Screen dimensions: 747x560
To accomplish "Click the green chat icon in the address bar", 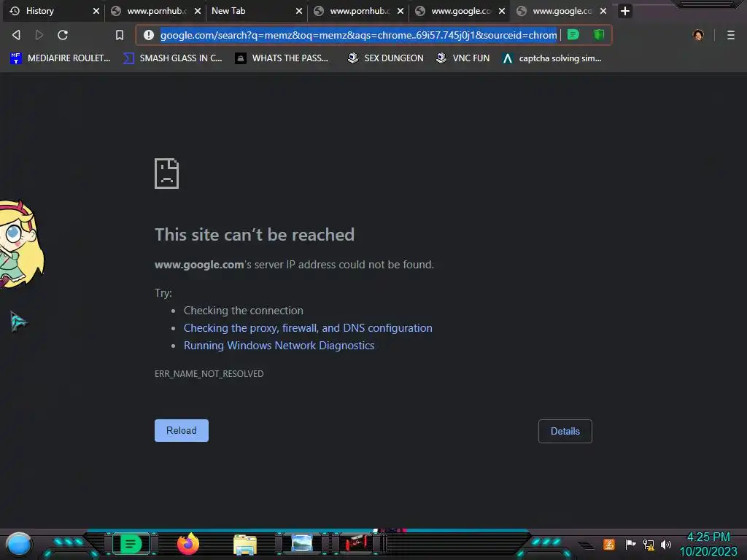I will pos(573,35).
